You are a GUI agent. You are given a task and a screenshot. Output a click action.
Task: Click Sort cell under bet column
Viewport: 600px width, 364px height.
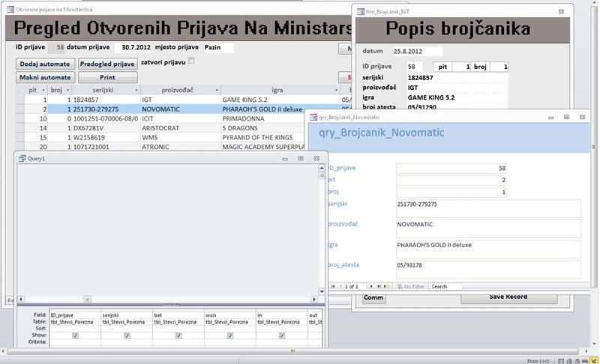pos(178,329)
